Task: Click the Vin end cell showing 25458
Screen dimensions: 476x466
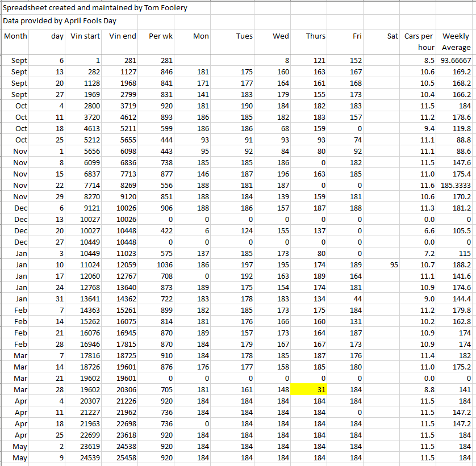Action: (122, 457)
